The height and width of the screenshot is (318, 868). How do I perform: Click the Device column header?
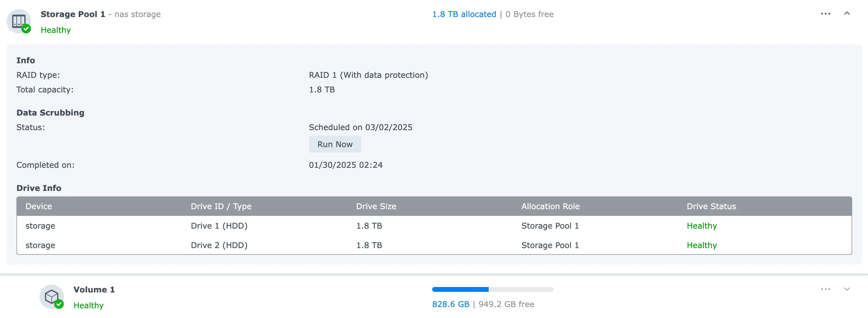tap(38, 206)
